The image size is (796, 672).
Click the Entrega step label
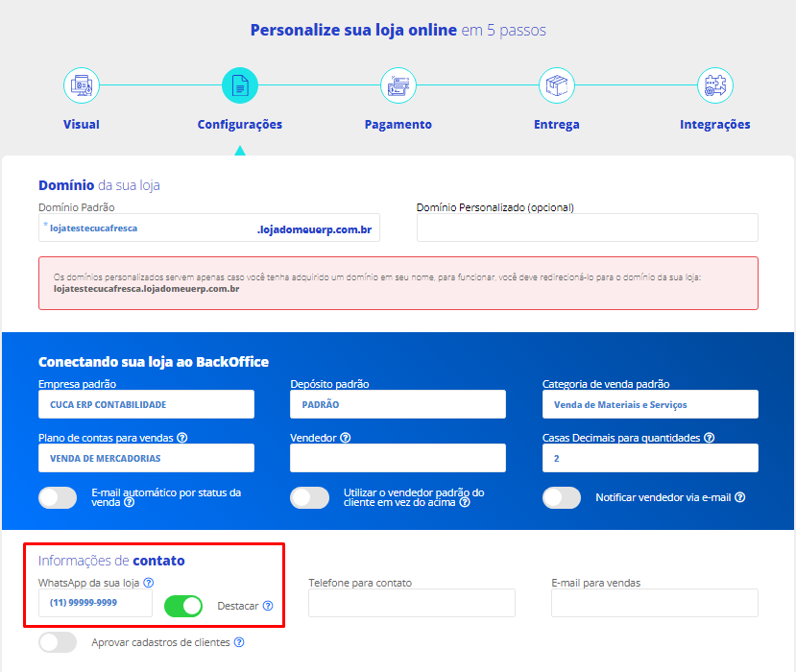click(x=556, y=125)
